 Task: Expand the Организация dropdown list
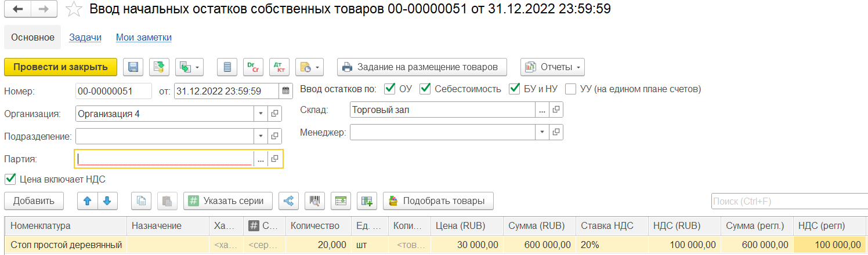[x=261, y=114]
